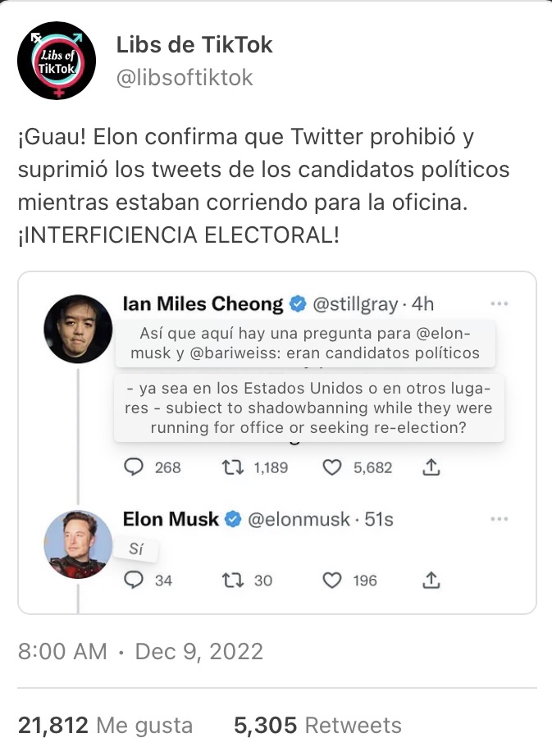
Task: Reply to Elon Musk's tweet
Action: (x=134, y=581)
